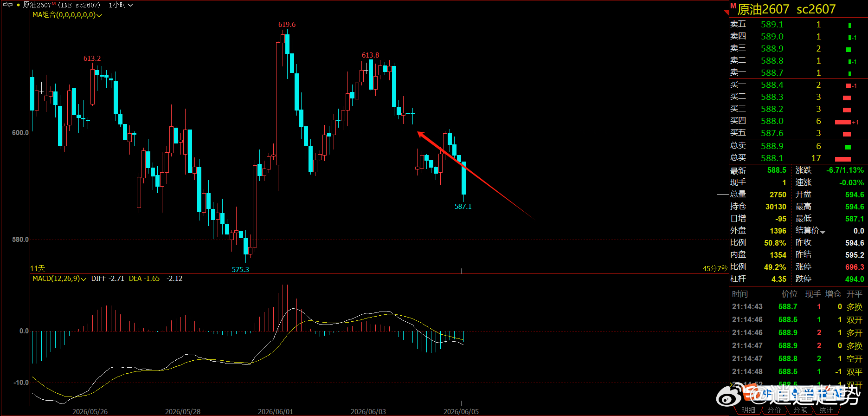868x416 pixels.
Task: Select the 21:14:46 trade row marked 多开
Action: click(x=797, y=333)
